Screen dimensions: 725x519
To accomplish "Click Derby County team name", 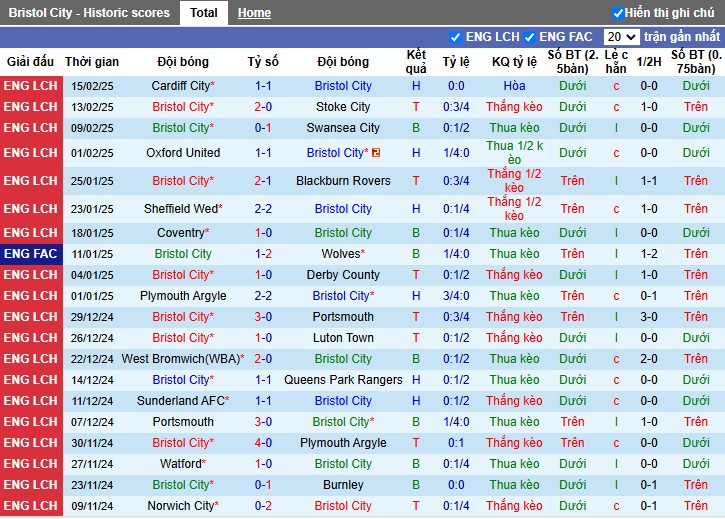I will tap(343, 275).
